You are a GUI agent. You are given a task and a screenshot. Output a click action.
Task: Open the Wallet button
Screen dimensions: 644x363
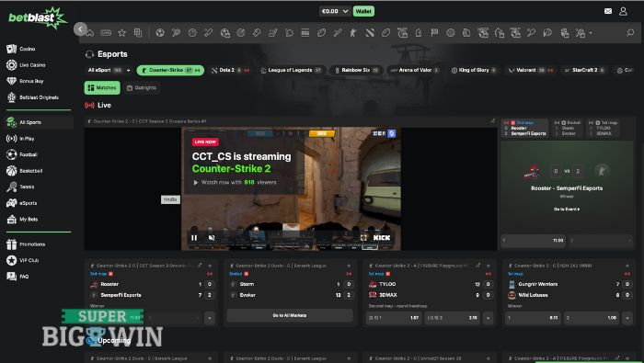coord(363,11)
